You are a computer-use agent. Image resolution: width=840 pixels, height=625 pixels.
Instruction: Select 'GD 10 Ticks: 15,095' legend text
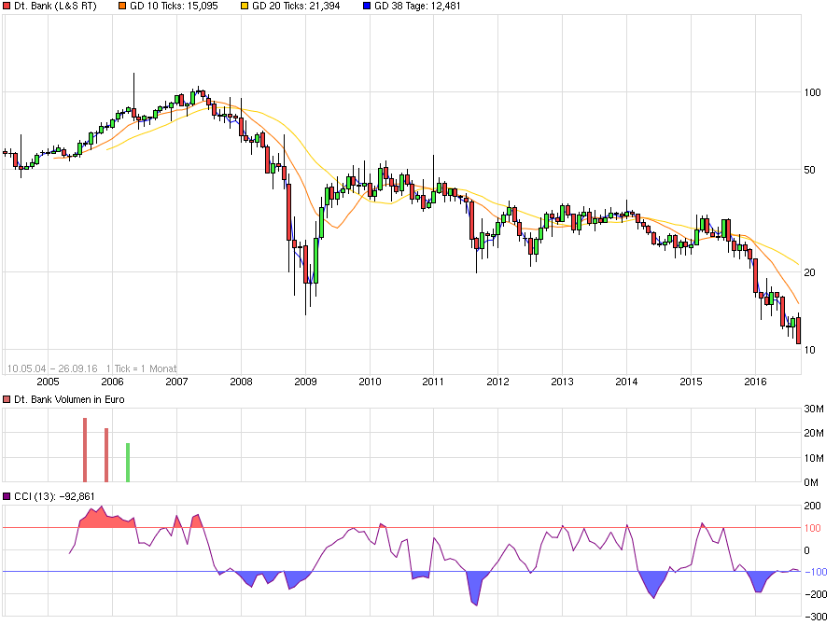tap(174, 7)
